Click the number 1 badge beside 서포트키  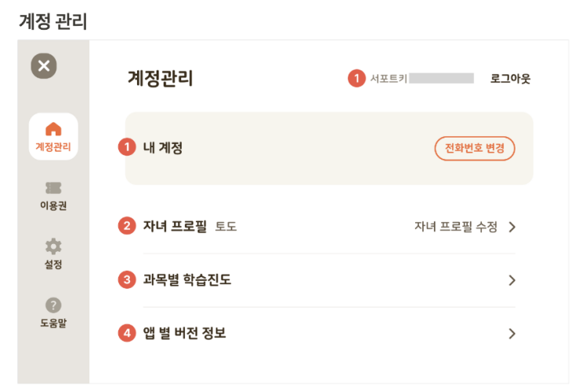356,78
